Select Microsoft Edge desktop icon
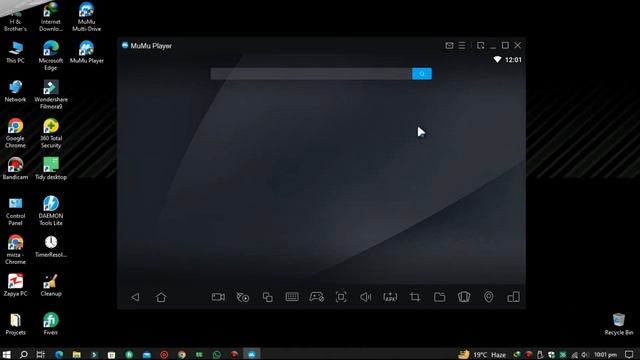Screen dimensions: 640x360 [51, 56]
